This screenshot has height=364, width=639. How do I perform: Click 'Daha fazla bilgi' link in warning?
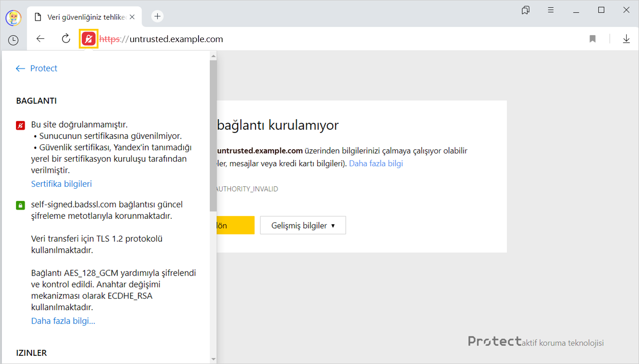[x=376, y=163]
